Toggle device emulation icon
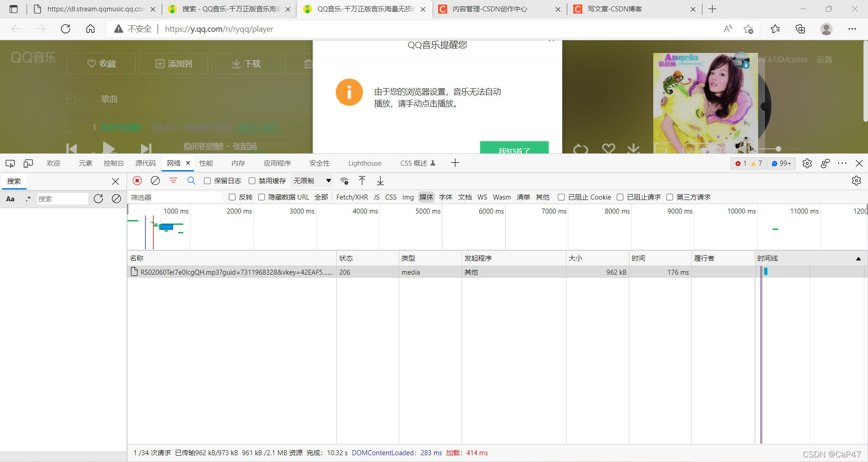The height and width of the screenshot is (462, 868). pos(28,163)
